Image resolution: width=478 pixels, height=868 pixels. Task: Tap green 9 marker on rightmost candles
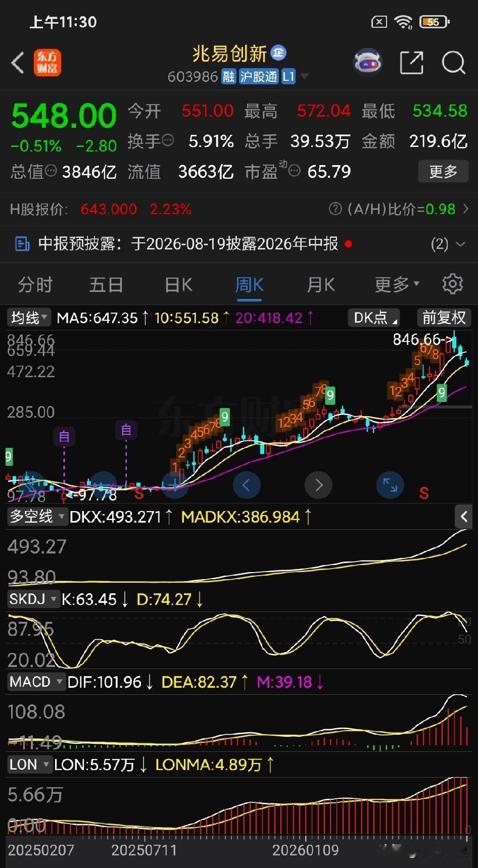click(442, 392)
